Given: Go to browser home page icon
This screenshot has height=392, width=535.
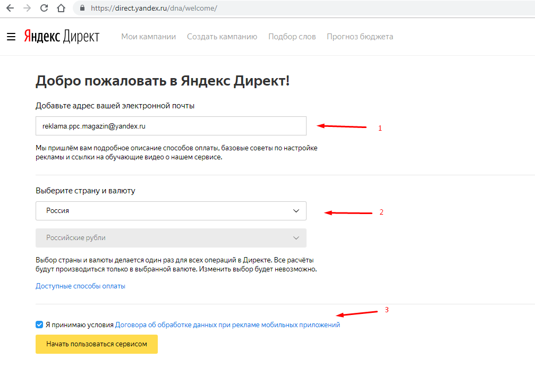Looking at the screenshot, I should tap(61, 8).
